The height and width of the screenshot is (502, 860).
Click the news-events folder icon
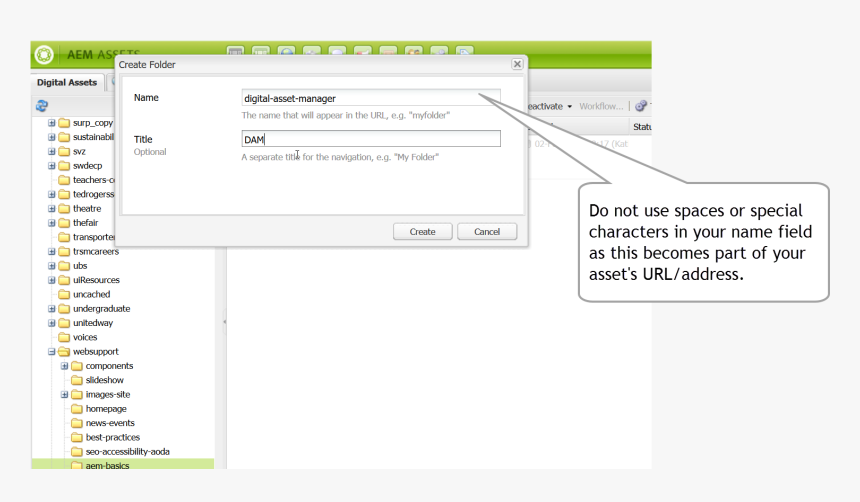(77, 423)
